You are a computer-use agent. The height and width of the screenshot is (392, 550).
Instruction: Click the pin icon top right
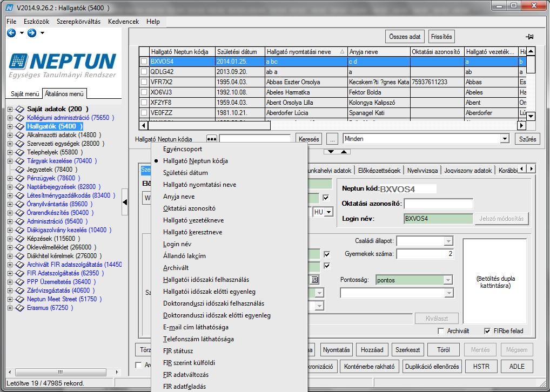(x=529, y=37)
